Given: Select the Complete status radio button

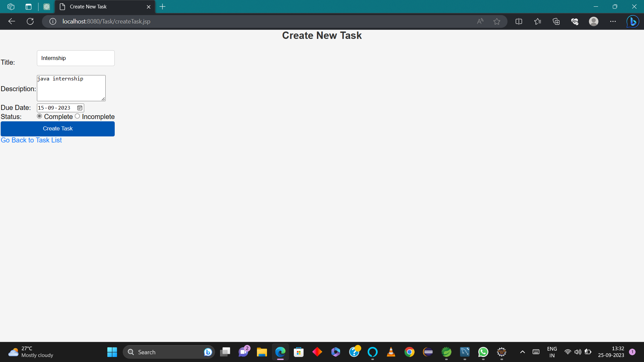Looking at the screenshot, I should [39, 116].
